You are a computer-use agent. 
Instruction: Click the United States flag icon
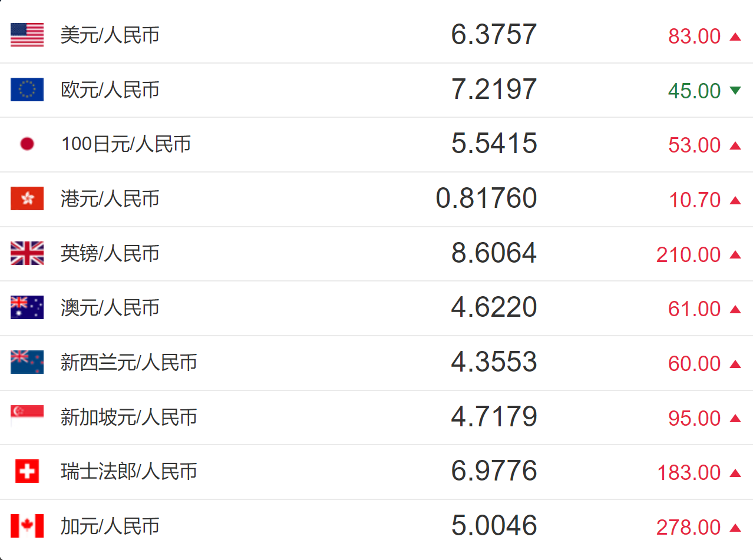point(27,35)
